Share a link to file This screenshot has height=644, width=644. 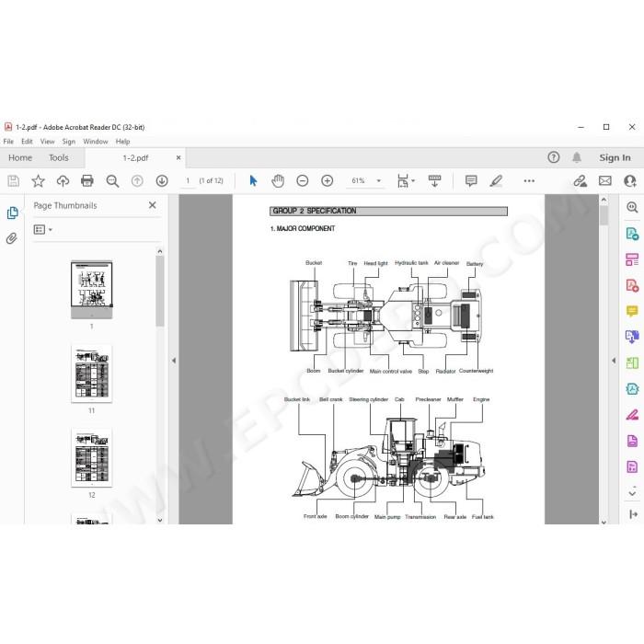click(x=580, y=180)
